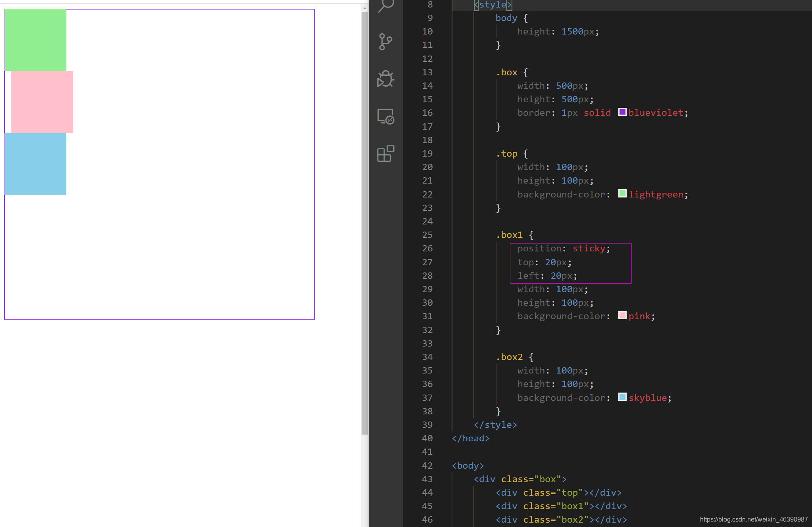
Task: Open the Search view in activity bar
Action: (385, 6)
